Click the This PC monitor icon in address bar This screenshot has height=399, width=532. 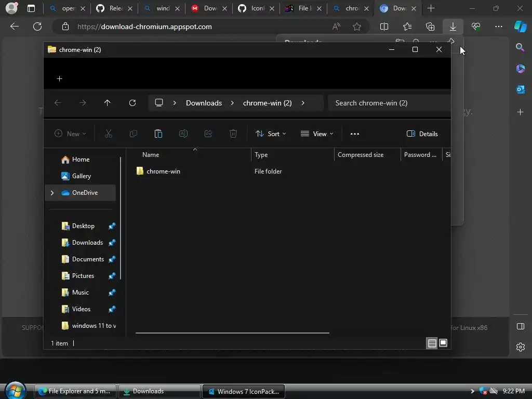[x=159, y=103]
